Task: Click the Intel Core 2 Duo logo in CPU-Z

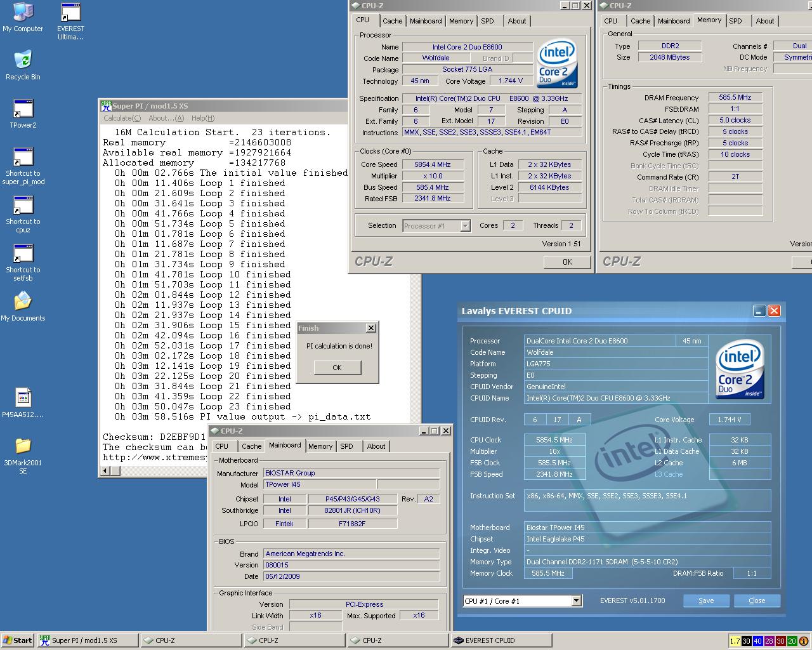Action: [x=556, y=64]
